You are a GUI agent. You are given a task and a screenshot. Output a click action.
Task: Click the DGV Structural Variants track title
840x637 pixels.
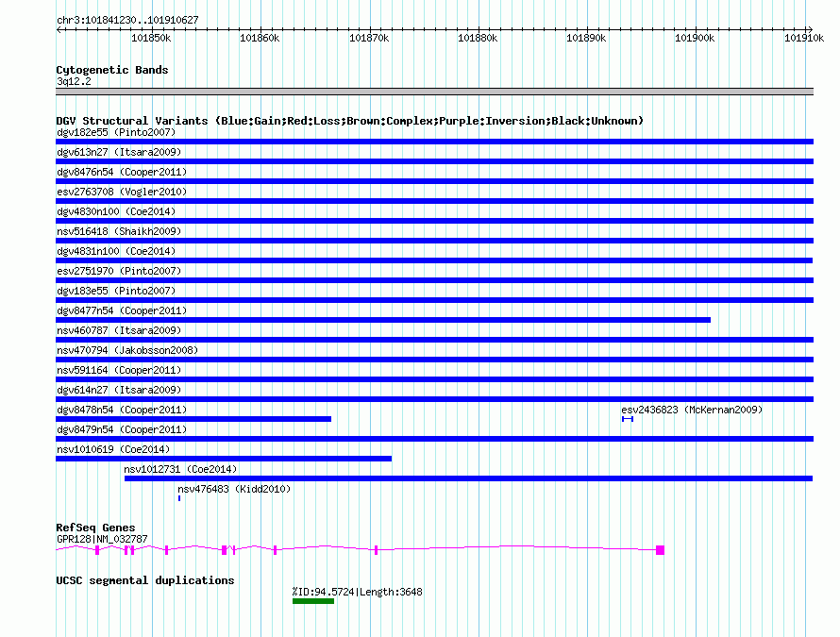coord(350,121)
